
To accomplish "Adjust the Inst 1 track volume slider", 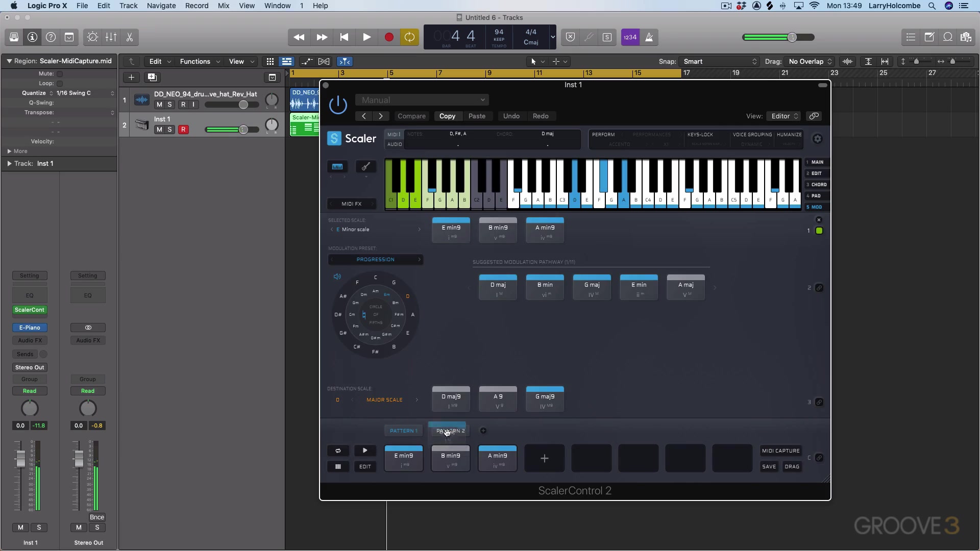I will tap(243, 130).
